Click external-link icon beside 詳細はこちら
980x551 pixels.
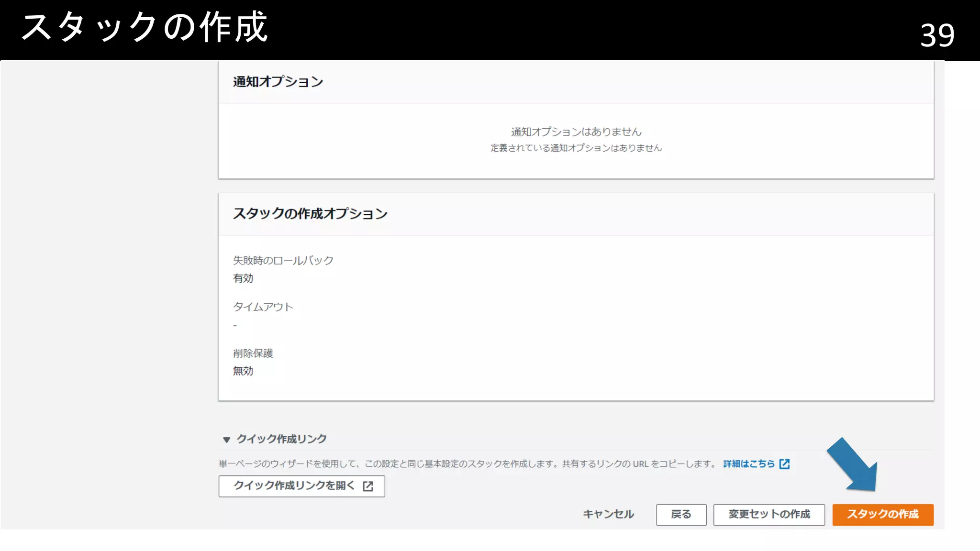point(784,463)
